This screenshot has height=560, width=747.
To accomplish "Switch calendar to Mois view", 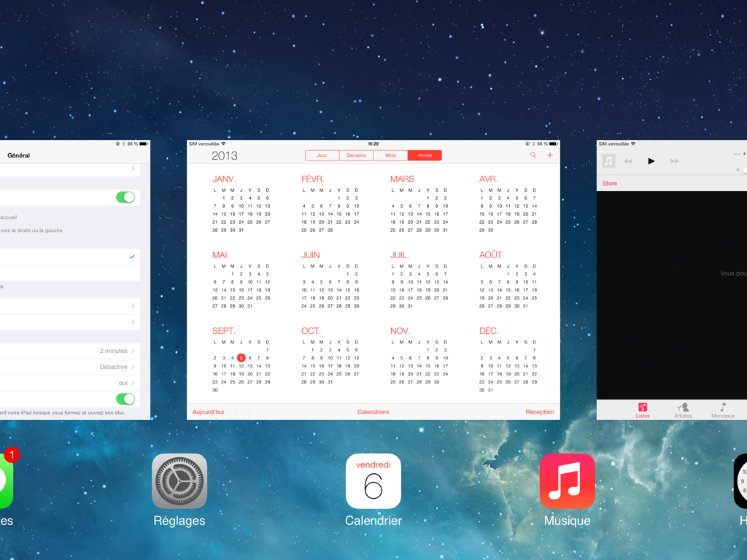I will point(391,155).
